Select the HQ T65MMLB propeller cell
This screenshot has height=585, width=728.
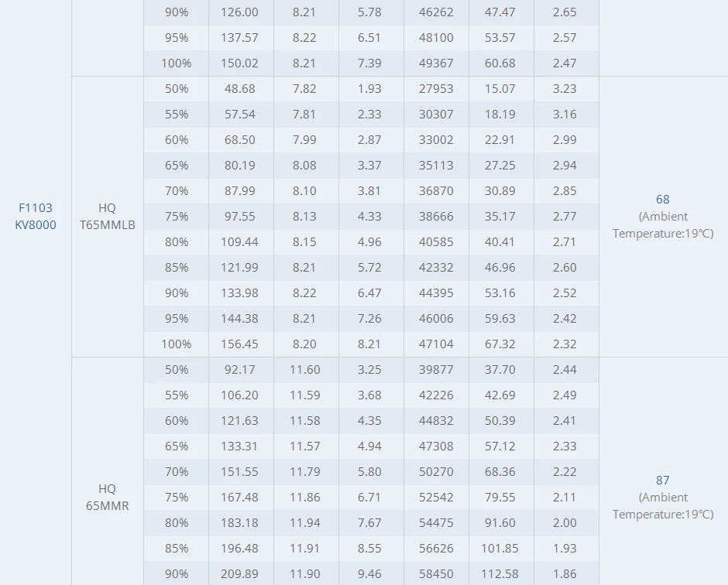pos(107,216)
